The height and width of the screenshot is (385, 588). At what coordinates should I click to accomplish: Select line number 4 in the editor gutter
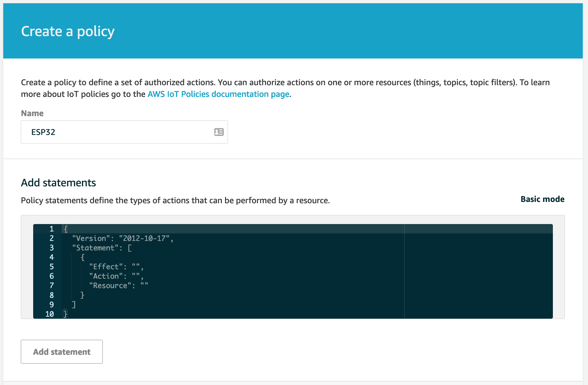click(51, 258)
